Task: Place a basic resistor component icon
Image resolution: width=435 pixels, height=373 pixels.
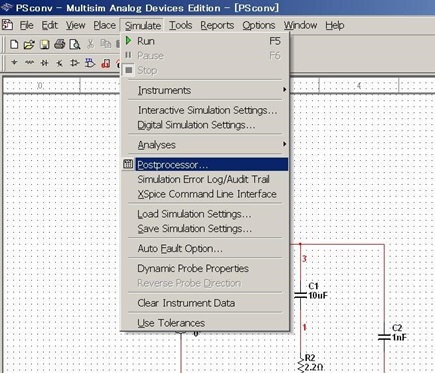Action: (x=29, y=62)
